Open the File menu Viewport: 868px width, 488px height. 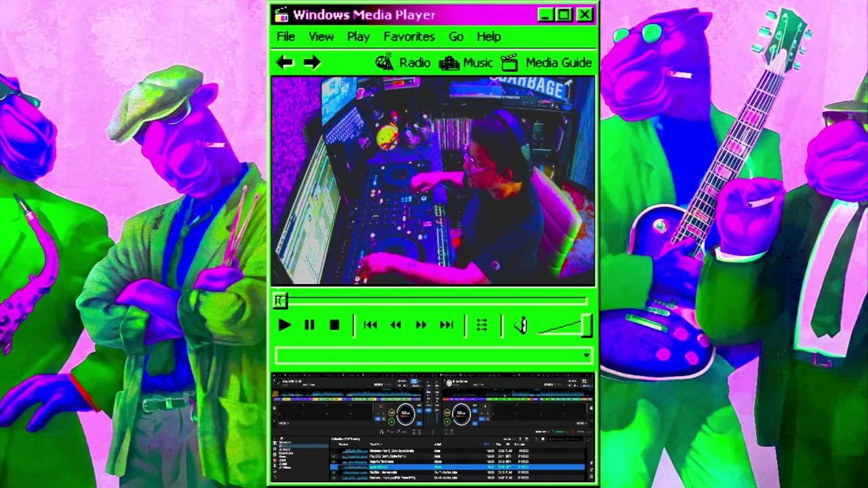tap(285, 37)
